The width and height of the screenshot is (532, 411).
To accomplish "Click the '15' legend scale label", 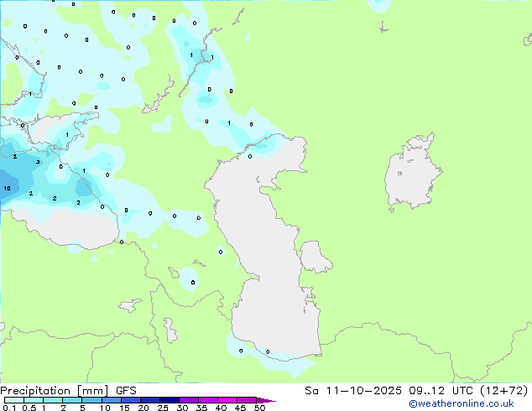I will tap(124, 408).
